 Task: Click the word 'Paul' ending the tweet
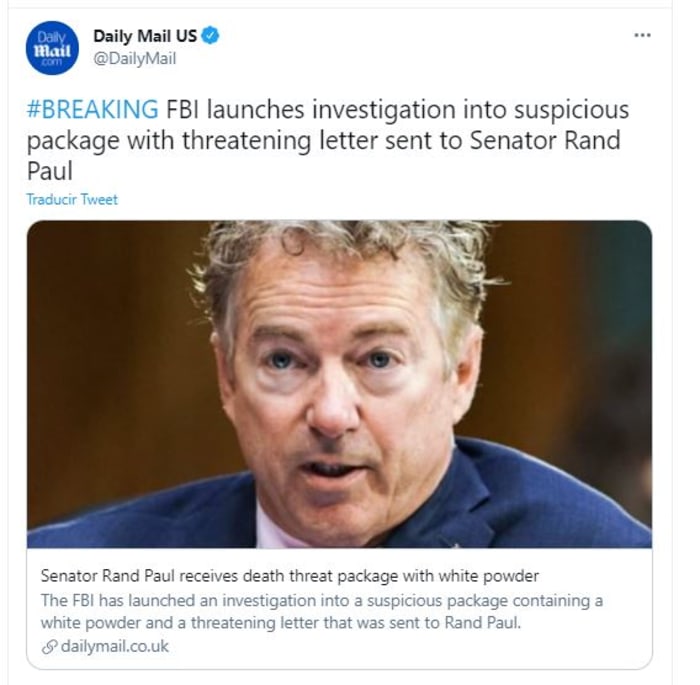(x=50, y=171)
